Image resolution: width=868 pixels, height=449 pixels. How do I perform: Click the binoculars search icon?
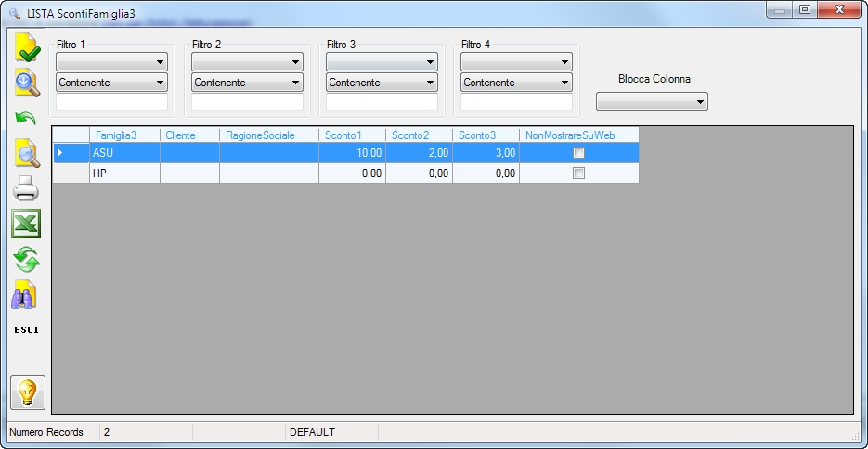tap(24, 295)
